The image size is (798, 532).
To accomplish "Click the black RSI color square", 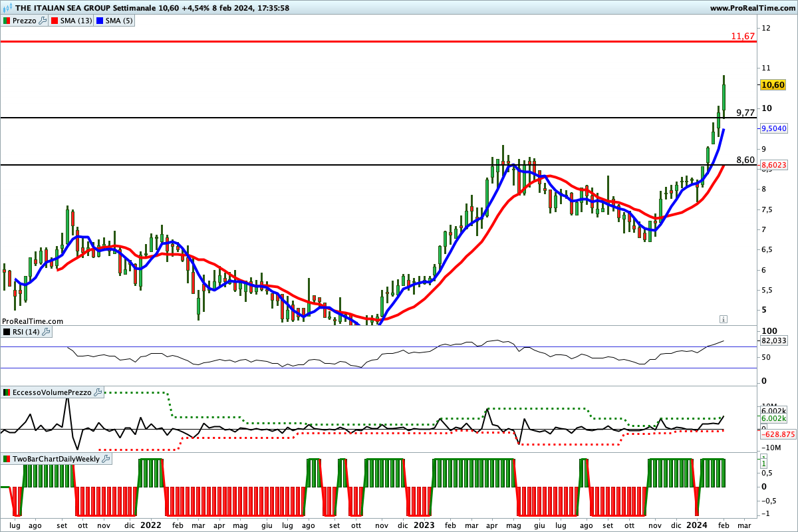I will pyautogui.click(x=7, y=331).
